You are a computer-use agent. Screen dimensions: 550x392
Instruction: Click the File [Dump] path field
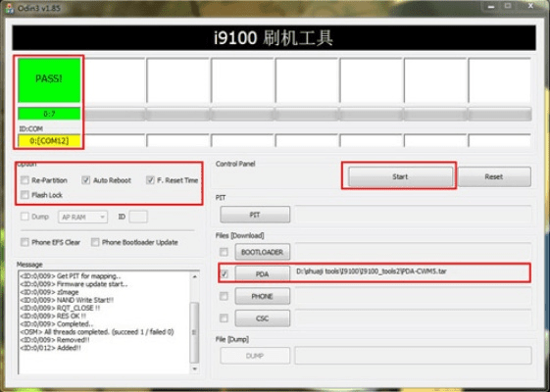coord(413,356)
